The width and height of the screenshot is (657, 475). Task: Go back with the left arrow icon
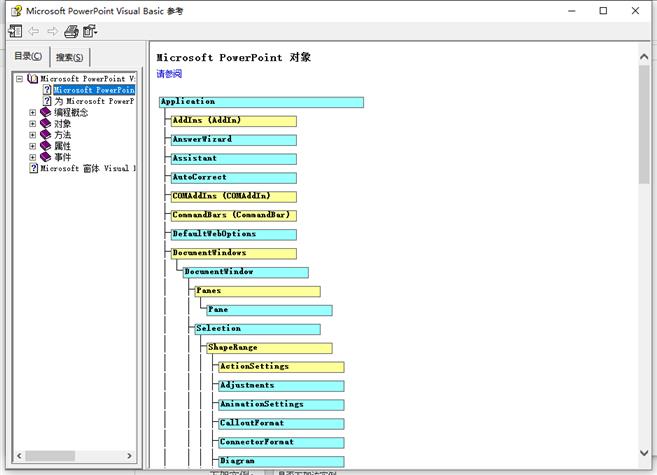pos(34,31)
